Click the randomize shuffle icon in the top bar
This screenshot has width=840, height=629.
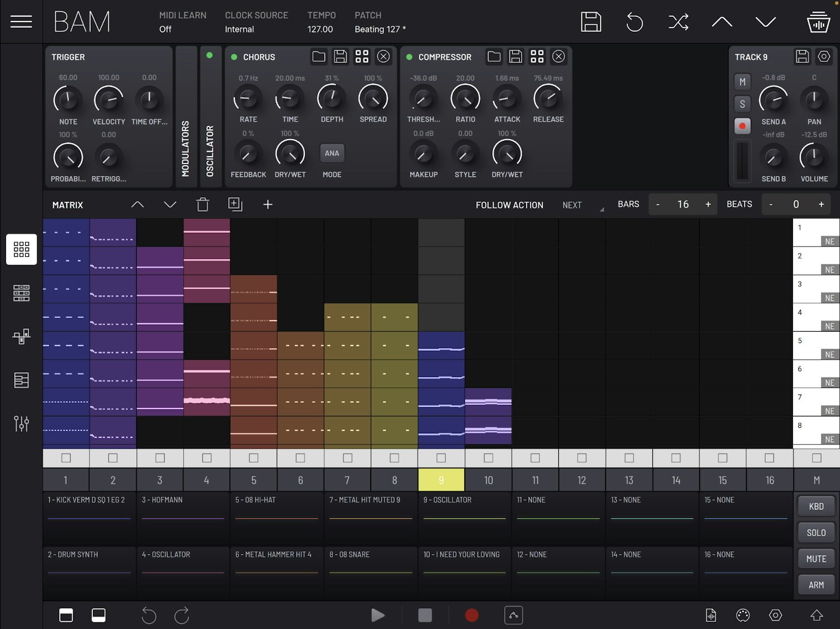(x=678, y=22)
